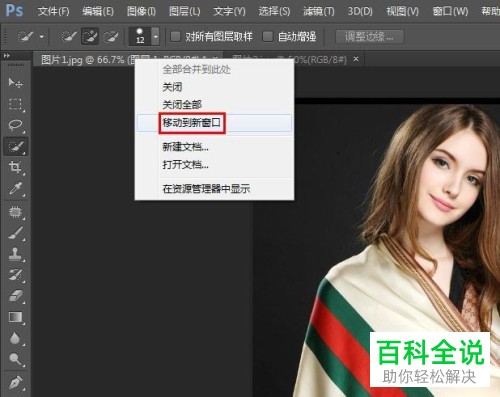The image size is (500, 397).
Task: Select the Rectangular Marquee tool
Action: [15, 104]
